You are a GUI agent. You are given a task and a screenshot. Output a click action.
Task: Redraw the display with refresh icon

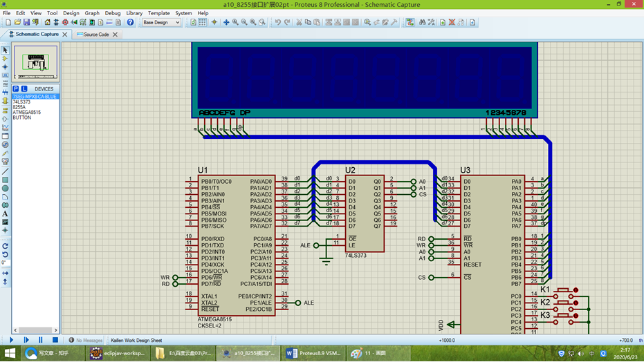[x=194, y=23]
